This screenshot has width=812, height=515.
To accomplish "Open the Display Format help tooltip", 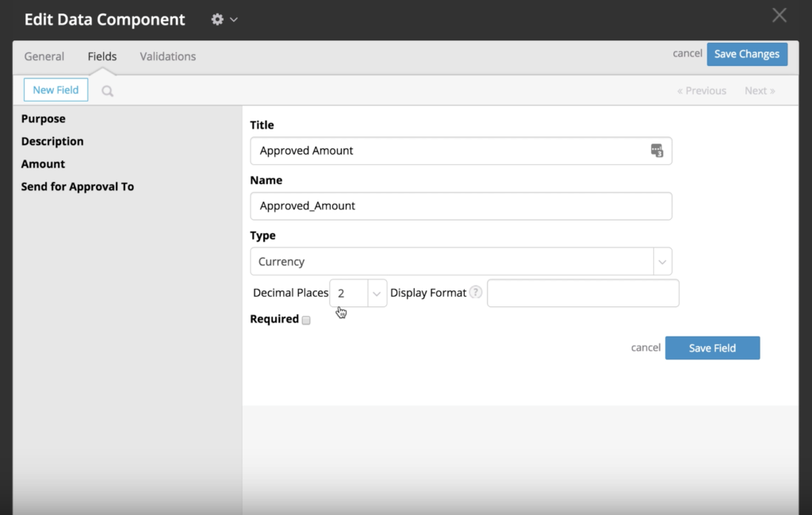I will click(x=475, y=291).
